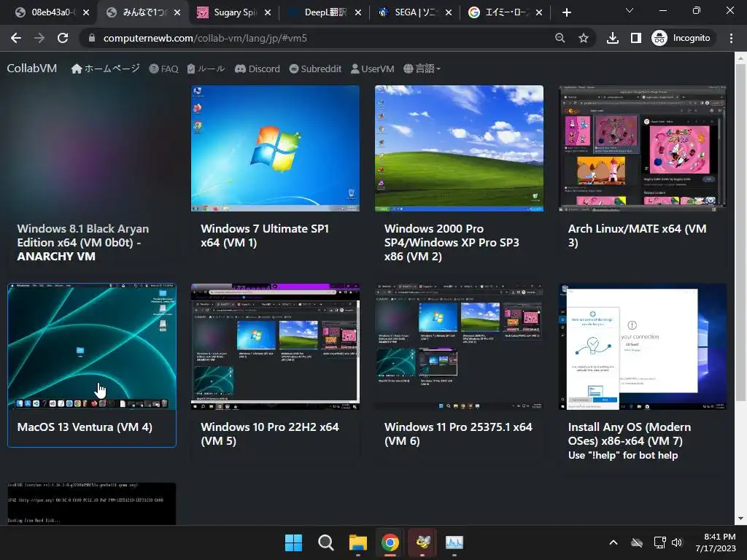Viewport: 747px width, 560px height.
Task: Open the volume speaker tray icon
Action: click(x=677, y=542)
